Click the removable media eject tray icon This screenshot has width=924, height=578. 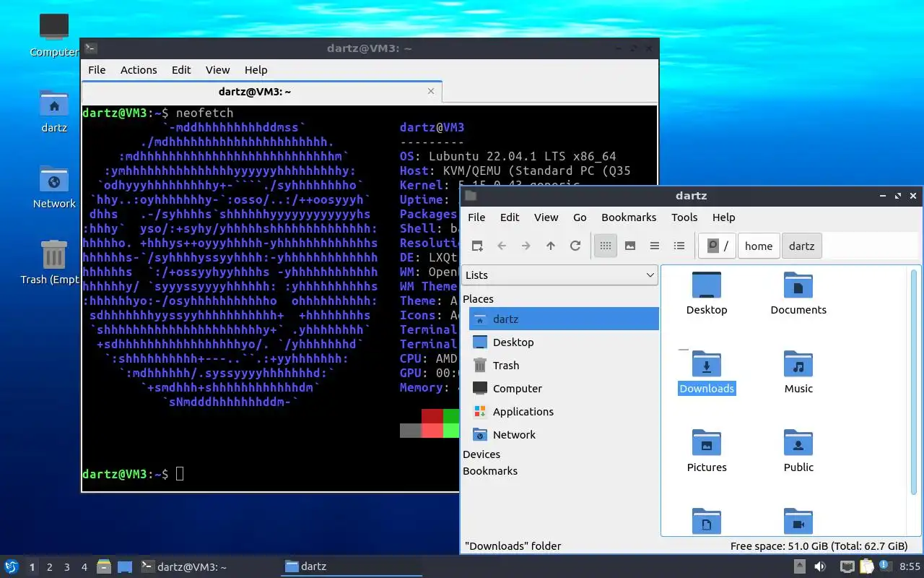799,566
